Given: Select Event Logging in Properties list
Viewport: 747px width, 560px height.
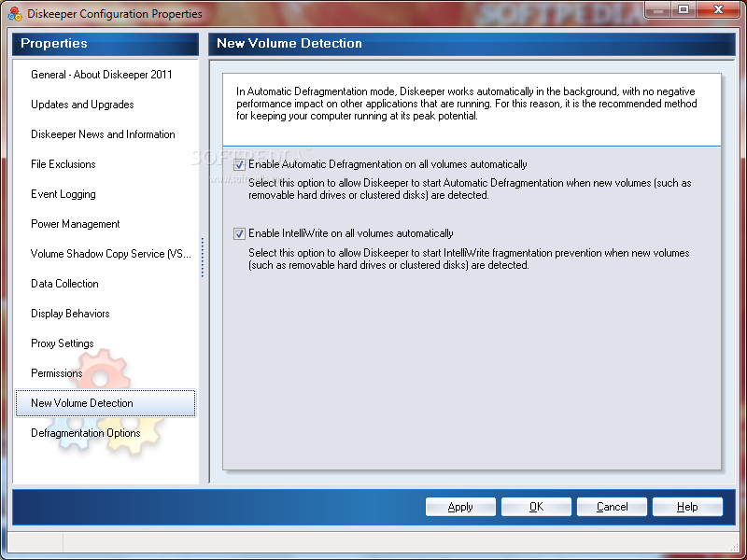Looking at the screenshot, I should coord(63,194).
